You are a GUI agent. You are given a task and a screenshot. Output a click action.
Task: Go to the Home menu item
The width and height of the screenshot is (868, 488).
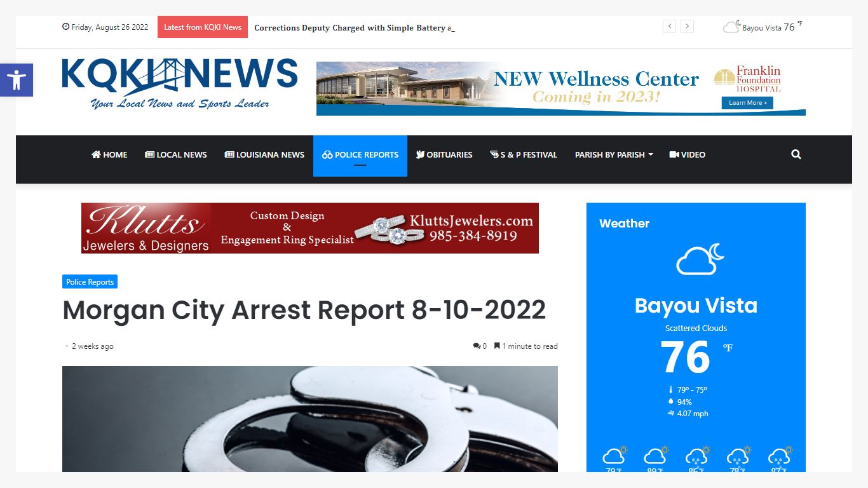click(109, 154)
